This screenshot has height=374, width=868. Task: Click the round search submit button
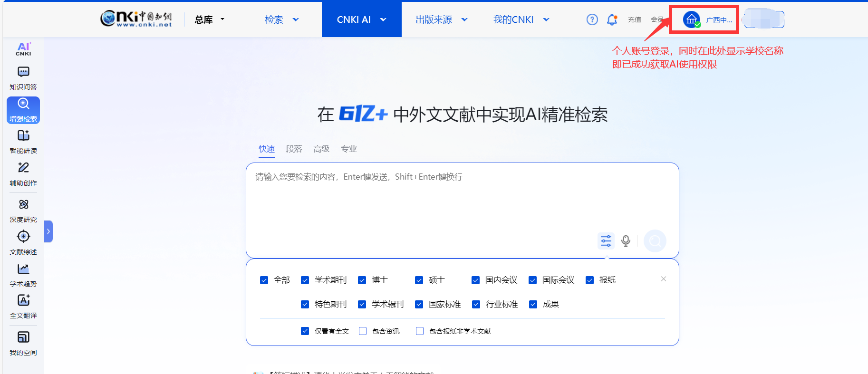(655, 241)
